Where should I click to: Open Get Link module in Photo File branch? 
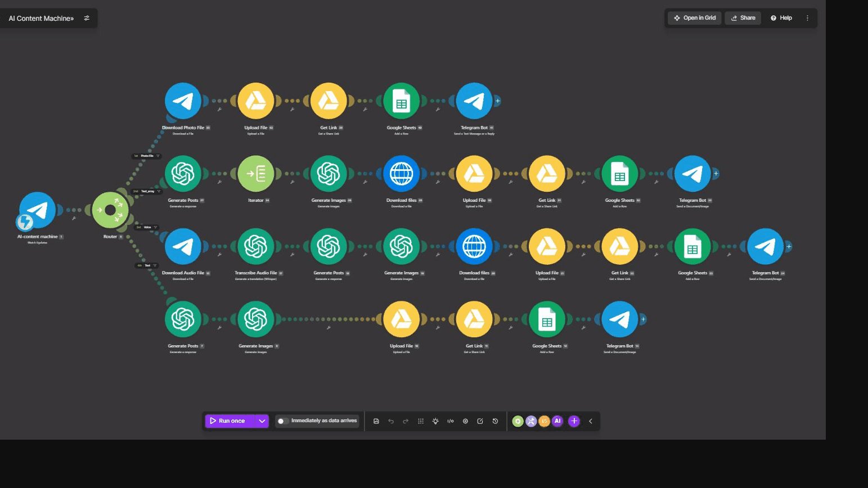point(329,101)
